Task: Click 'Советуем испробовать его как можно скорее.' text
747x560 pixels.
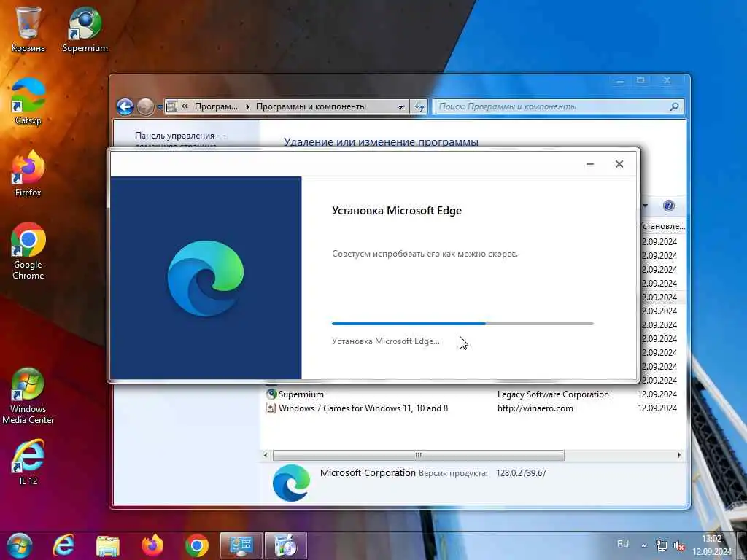Action: coord(425,254)
